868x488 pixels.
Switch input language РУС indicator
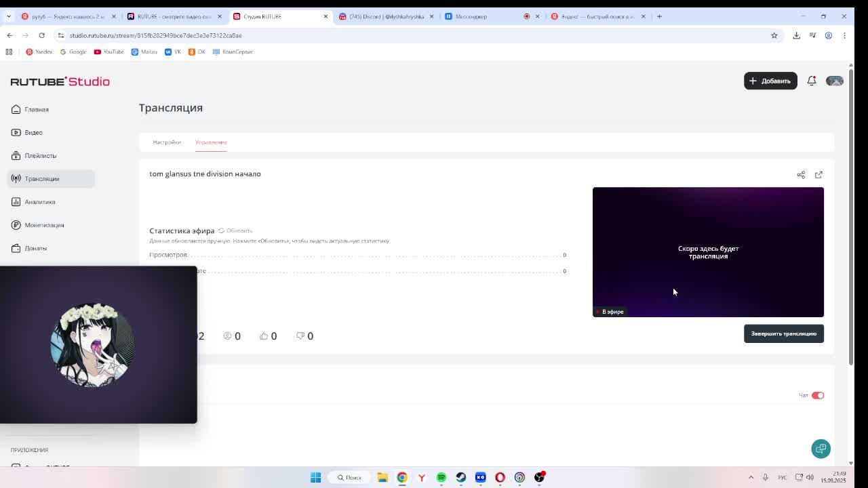(782, 477)
